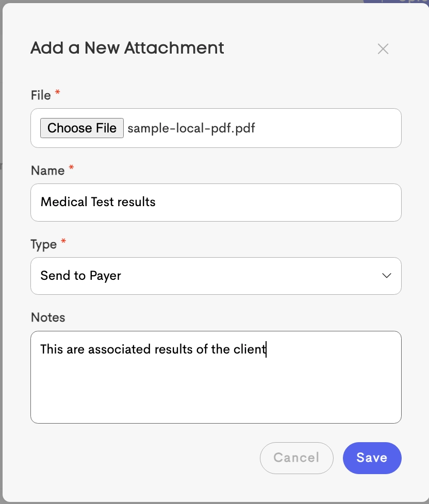This screenshot has width=429, height=504.
Task: Click the Name field label
Action: tap(47, 171)
